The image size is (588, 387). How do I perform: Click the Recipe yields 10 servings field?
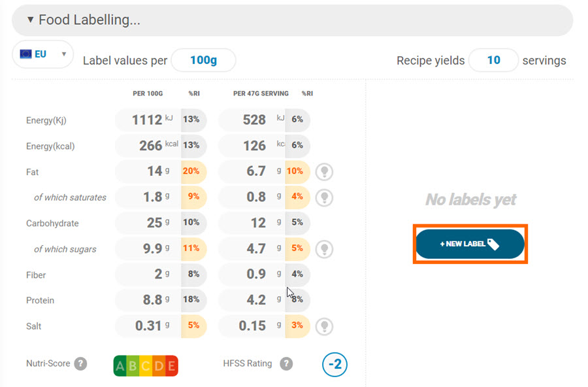tap(493, 60)
